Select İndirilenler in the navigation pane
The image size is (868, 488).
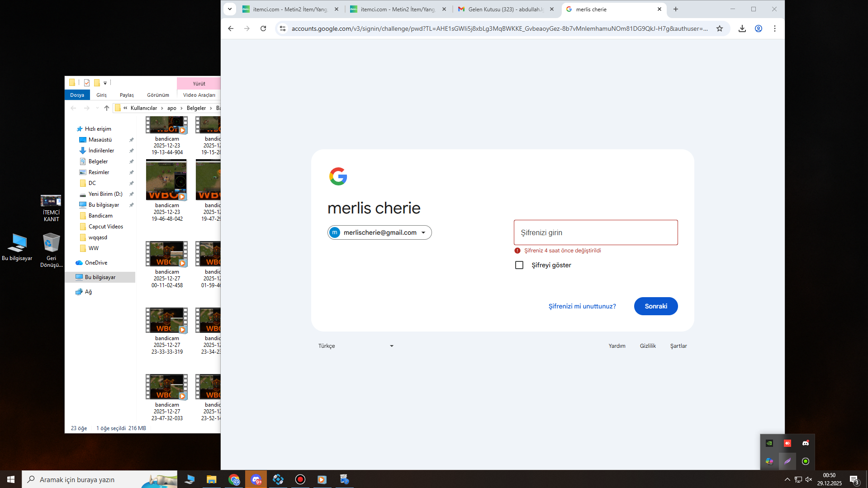coord(101,151)
